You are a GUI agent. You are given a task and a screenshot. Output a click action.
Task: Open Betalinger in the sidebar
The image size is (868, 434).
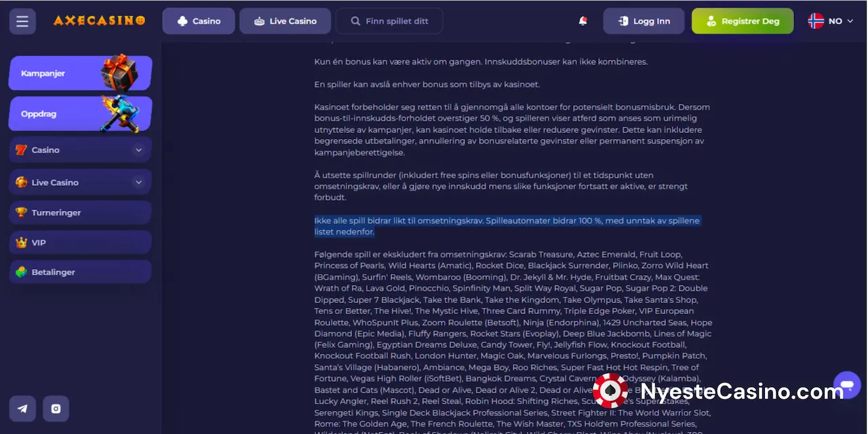coord(80,272)
